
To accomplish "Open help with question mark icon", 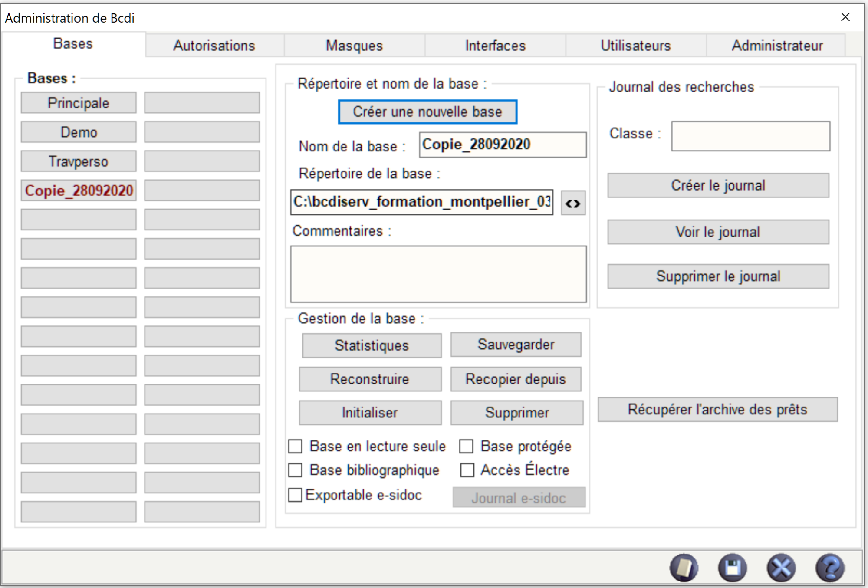I will [x=830, y=567].
